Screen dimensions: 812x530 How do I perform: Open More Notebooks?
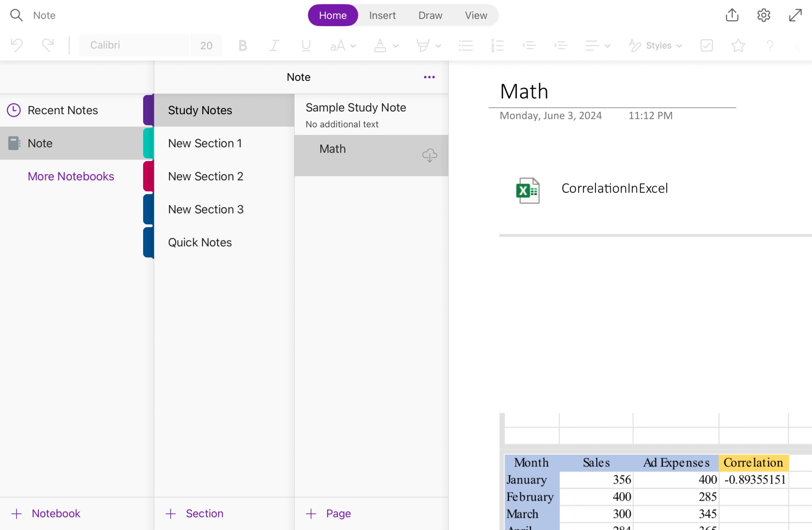[71, 176]
